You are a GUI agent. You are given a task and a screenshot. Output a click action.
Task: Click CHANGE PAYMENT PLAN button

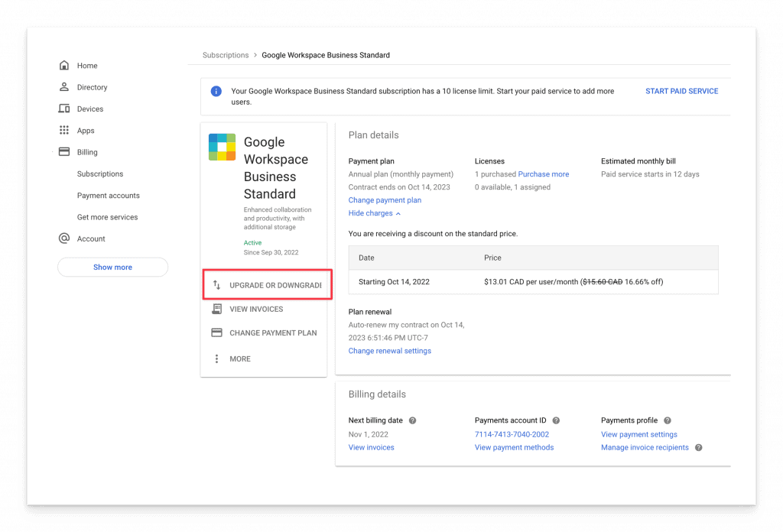[x=273, y=332]
